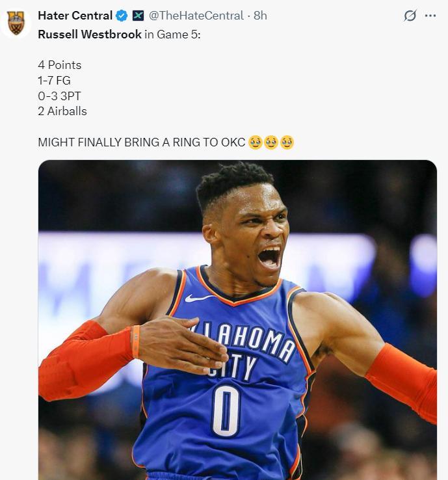
Task: Open Grok explain icon on the post
Action: click(x=410, y=16)
